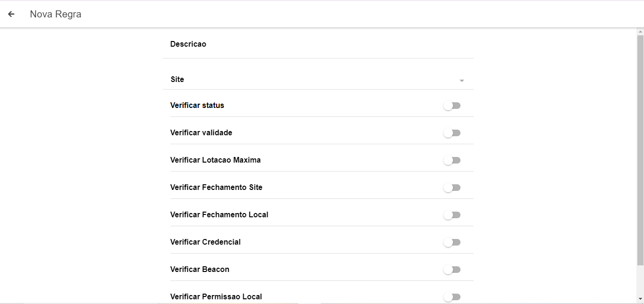Click the Site field label
Screen dimensions: 644x304
coord(177,80)
